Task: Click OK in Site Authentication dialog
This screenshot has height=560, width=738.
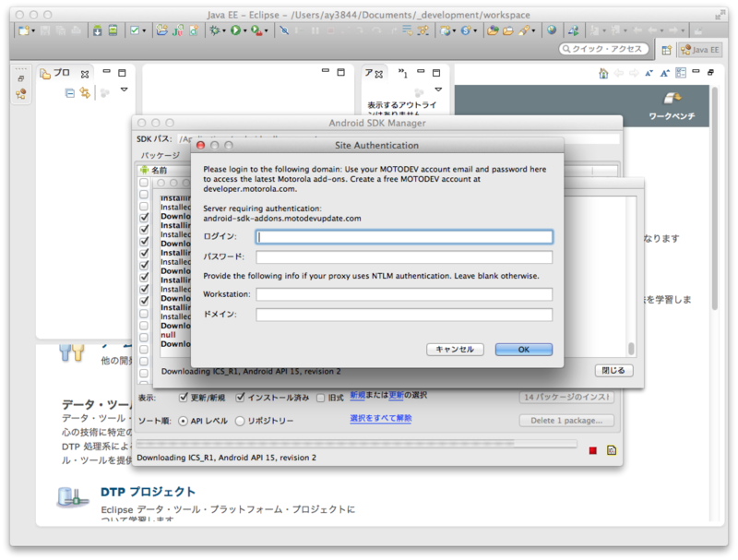Action: coord(523,350)
